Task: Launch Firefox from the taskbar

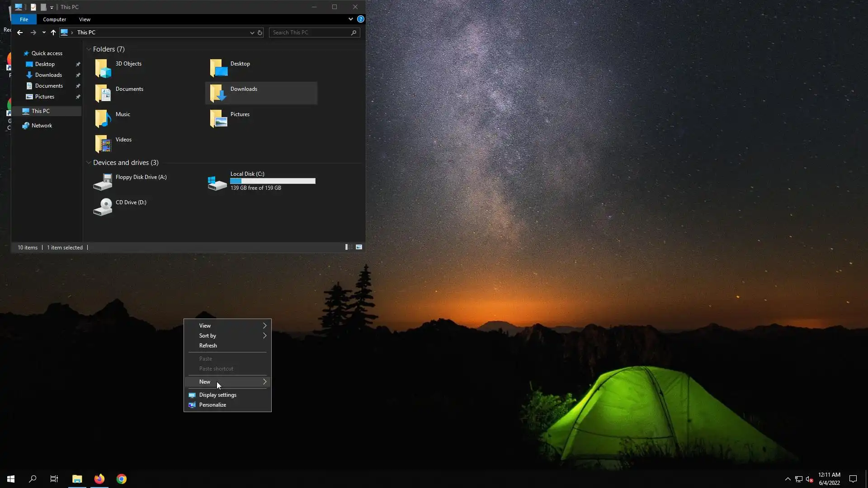Action: [99, 479]
